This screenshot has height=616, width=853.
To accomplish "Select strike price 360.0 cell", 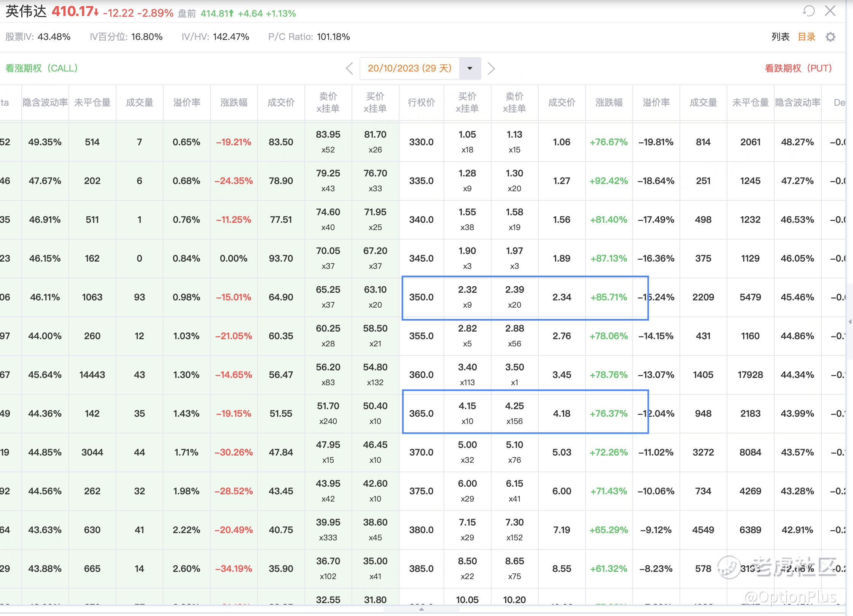I will tap(421, 375).
